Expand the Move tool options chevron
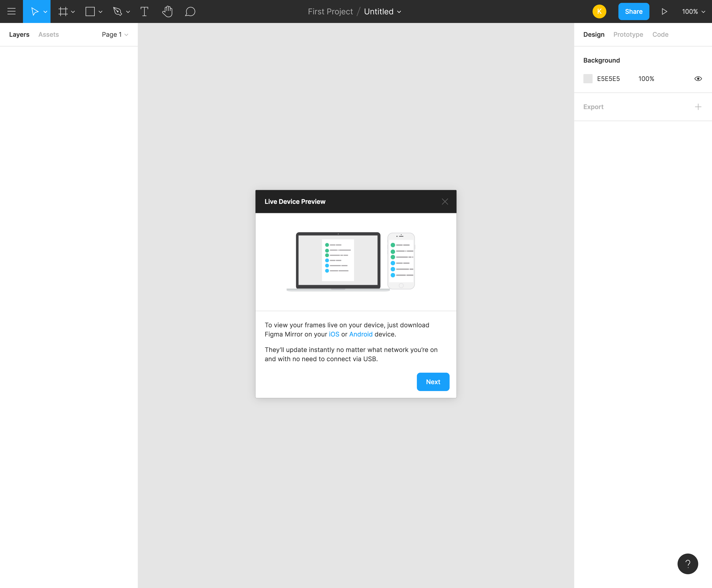 coord(45,12)
